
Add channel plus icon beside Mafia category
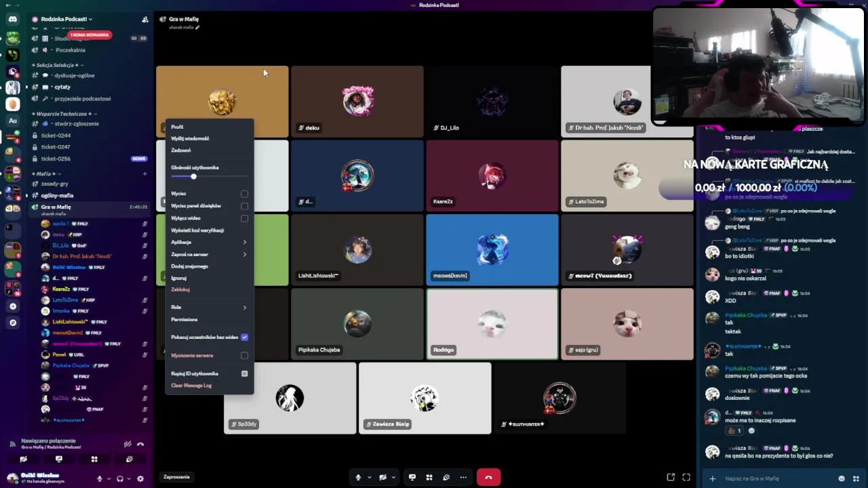[x=144, y=174]
